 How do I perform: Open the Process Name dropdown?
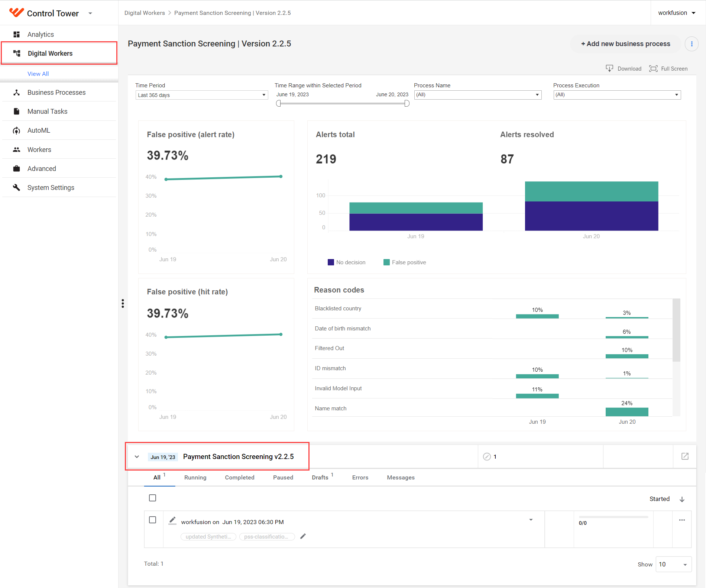click(478, 95)
